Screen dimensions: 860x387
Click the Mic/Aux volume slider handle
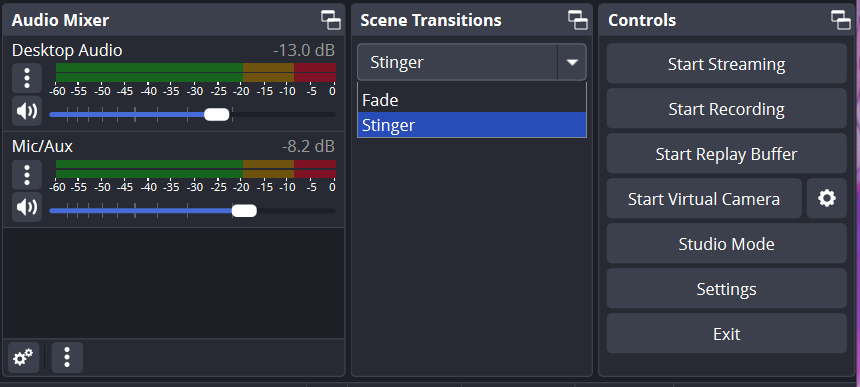click(244, 210)
